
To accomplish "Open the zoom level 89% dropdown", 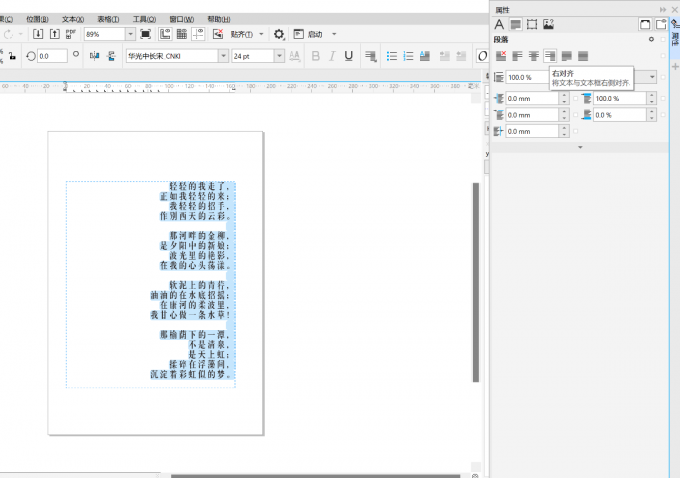I will coord(130,34).
